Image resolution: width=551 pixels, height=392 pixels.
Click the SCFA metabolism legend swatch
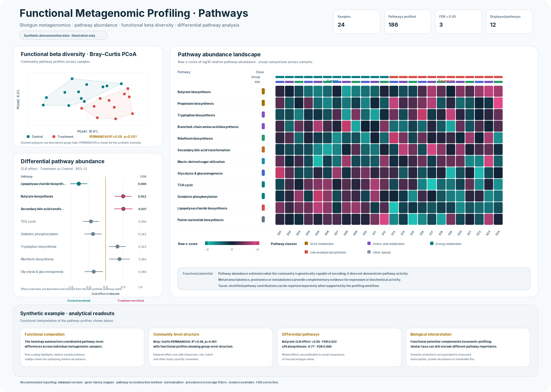click(x=306, y=243)
